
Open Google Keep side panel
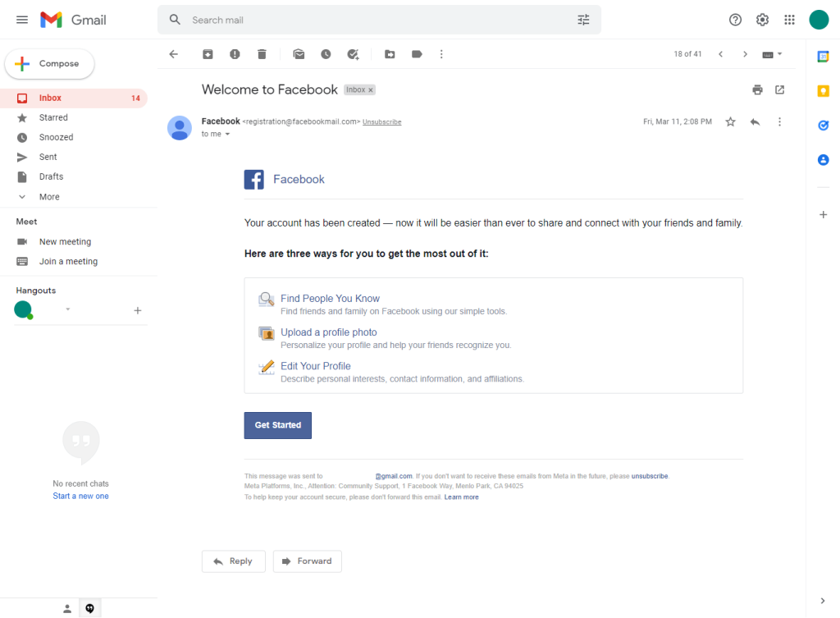824,90
